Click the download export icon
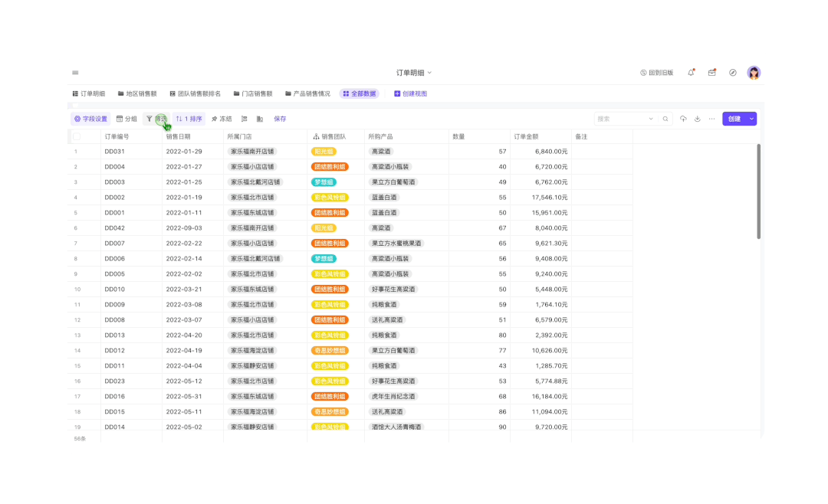The image size is (828, 504). tap(698, 119)
